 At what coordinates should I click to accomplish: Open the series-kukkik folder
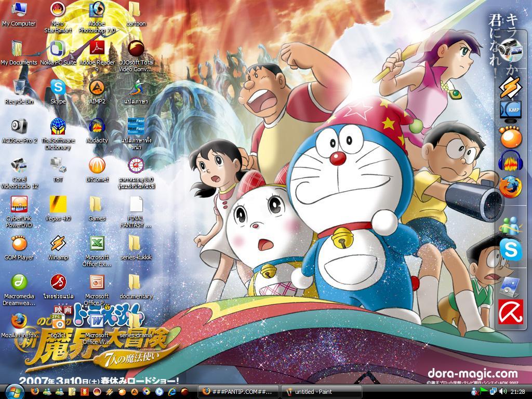[136, 248]
